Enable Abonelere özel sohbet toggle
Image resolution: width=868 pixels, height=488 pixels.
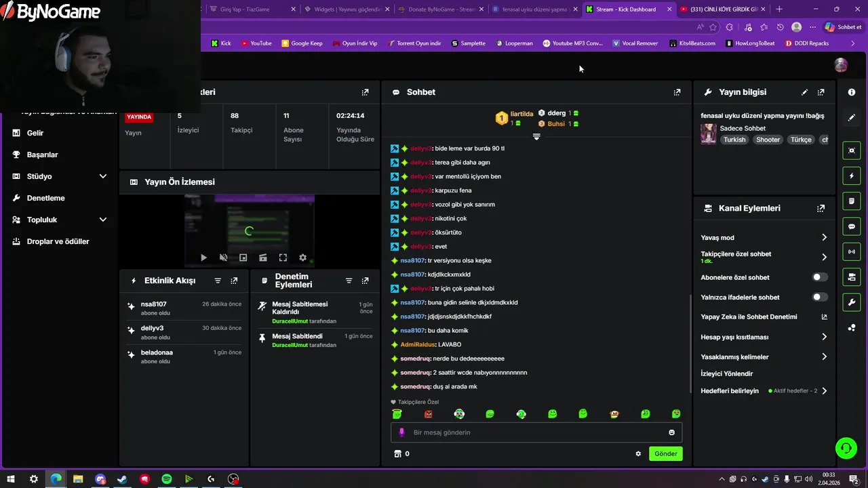(820, 277)
